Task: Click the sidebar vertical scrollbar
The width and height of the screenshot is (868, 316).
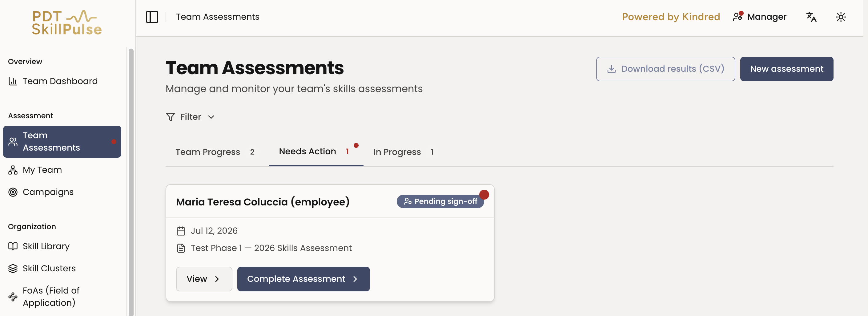Action: click(131, 182)
